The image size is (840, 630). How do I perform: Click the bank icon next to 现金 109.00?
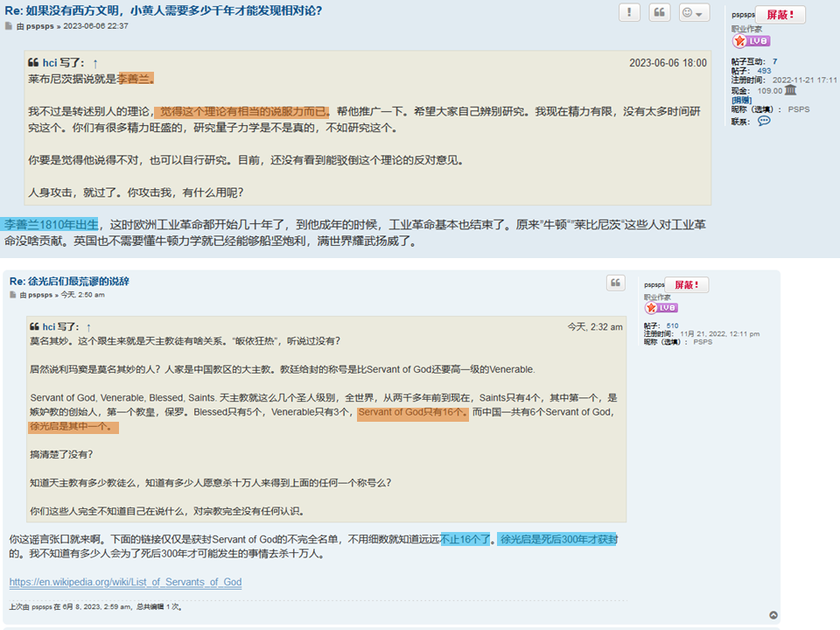pos(791,90)
